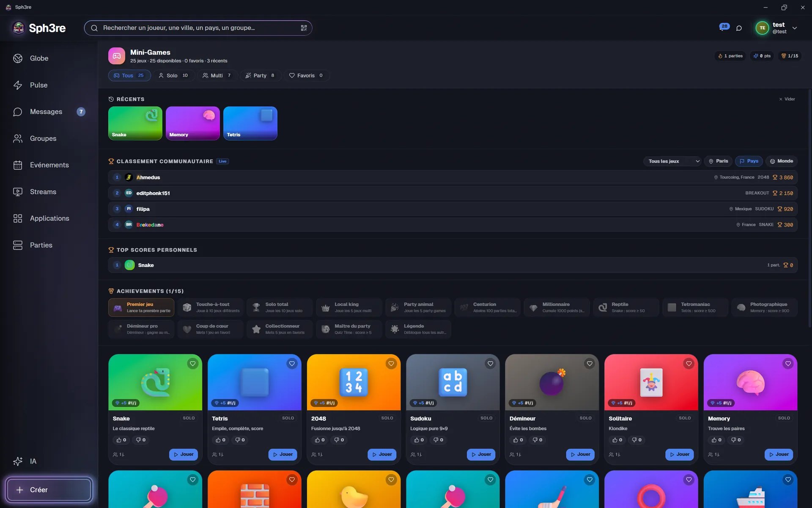
Task: Give the 2048 game a thumbs up
Action: pyautogui.click(x=320, y=440)
